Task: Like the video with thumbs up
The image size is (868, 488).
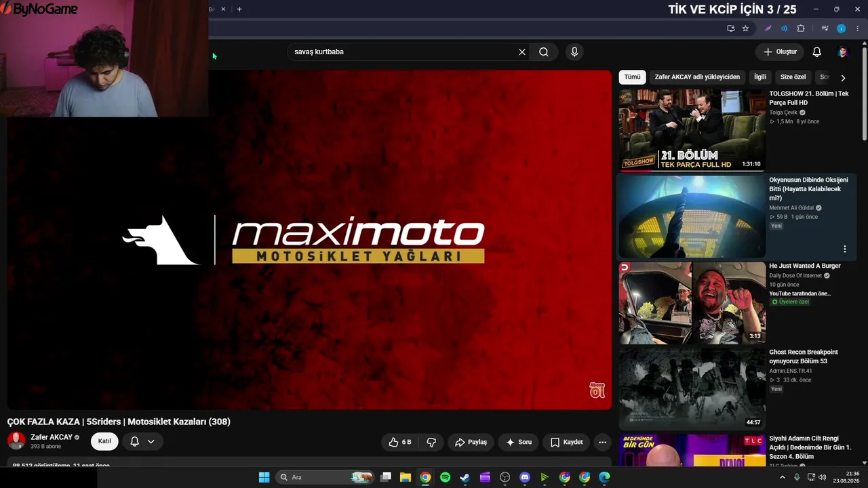Action: [400, 442]
